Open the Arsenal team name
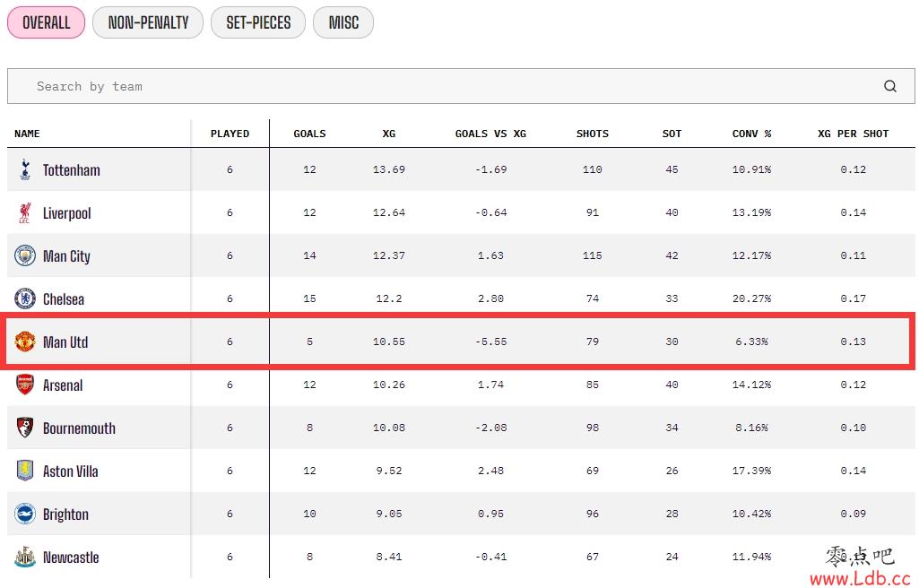919x588 pixels. (x=62, y=385)
